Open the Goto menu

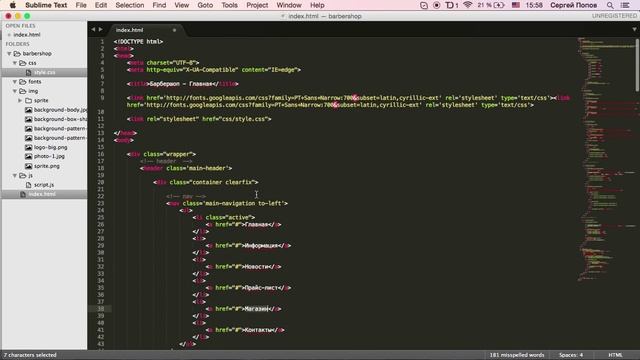tap(205, 5)
